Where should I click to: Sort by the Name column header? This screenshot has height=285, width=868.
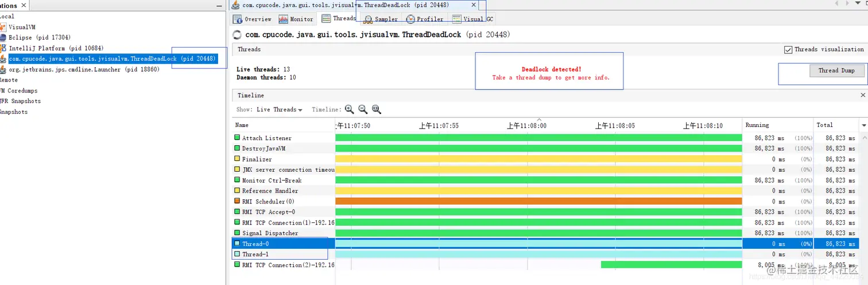tap(283, 125)
